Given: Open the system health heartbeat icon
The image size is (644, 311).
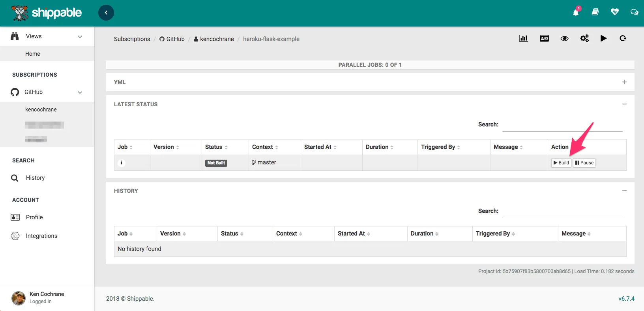Looking at the screenshot, I should pyautogui.click(x=615, y=12).
